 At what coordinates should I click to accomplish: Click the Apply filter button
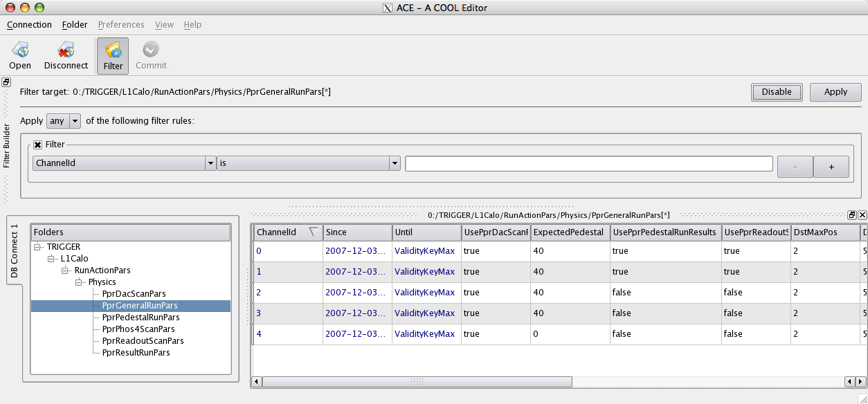[x=835, y=92]
